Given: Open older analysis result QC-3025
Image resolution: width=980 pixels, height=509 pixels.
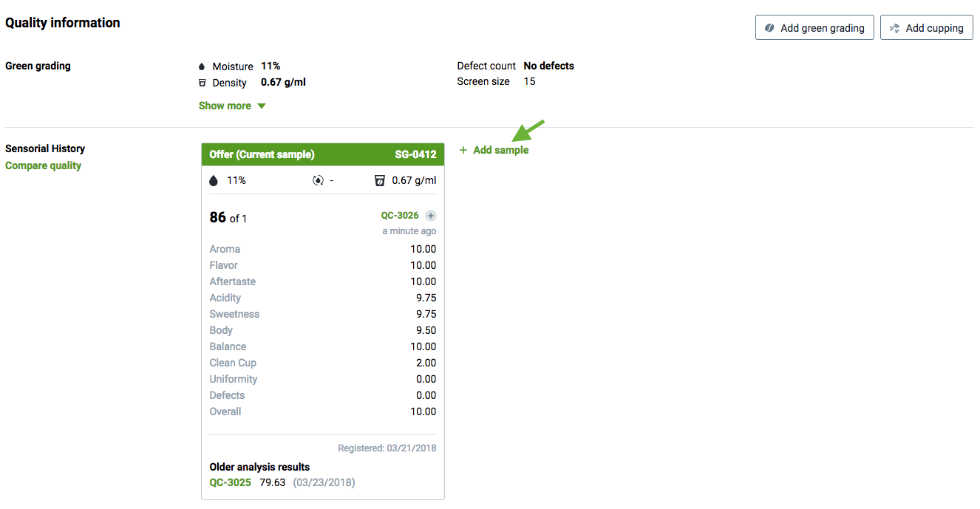Looking at the screenshot, I should click(230, 482).
